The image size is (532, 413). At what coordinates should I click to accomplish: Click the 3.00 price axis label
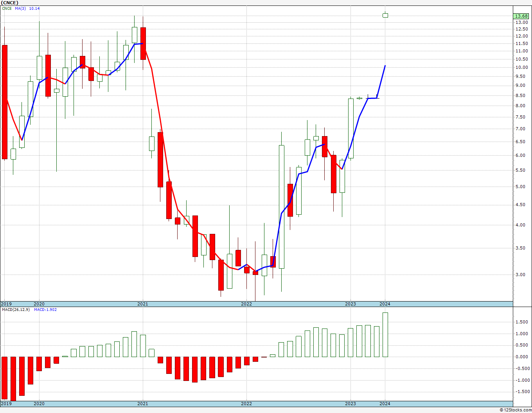coord(521,275)
